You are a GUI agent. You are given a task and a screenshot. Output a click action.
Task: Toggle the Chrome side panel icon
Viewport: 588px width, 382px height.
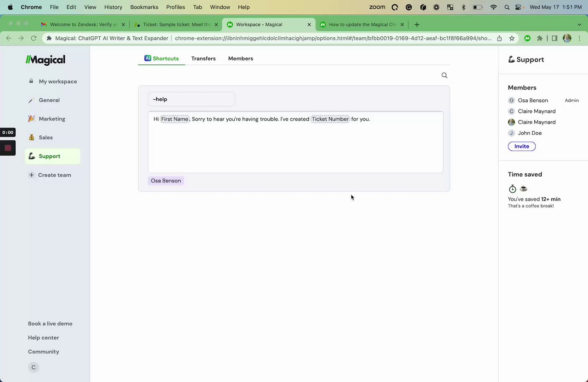coord(554,38)
